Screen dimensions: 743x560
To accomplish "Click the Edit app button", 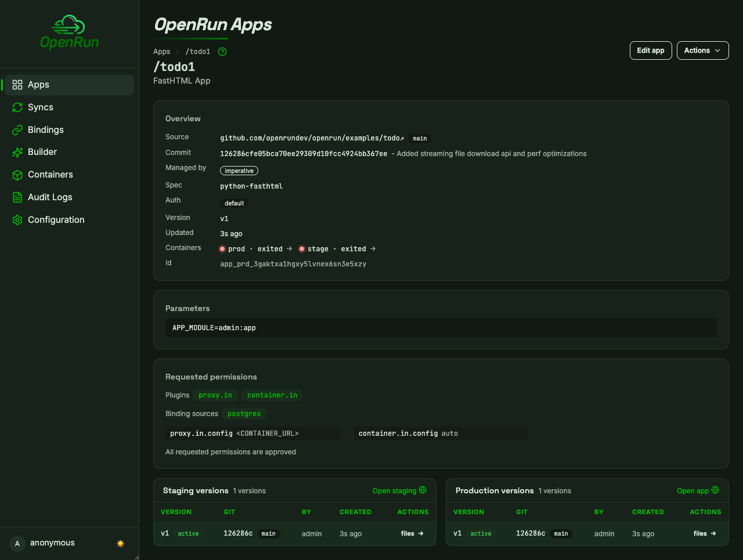I will [x=651, y=50].
